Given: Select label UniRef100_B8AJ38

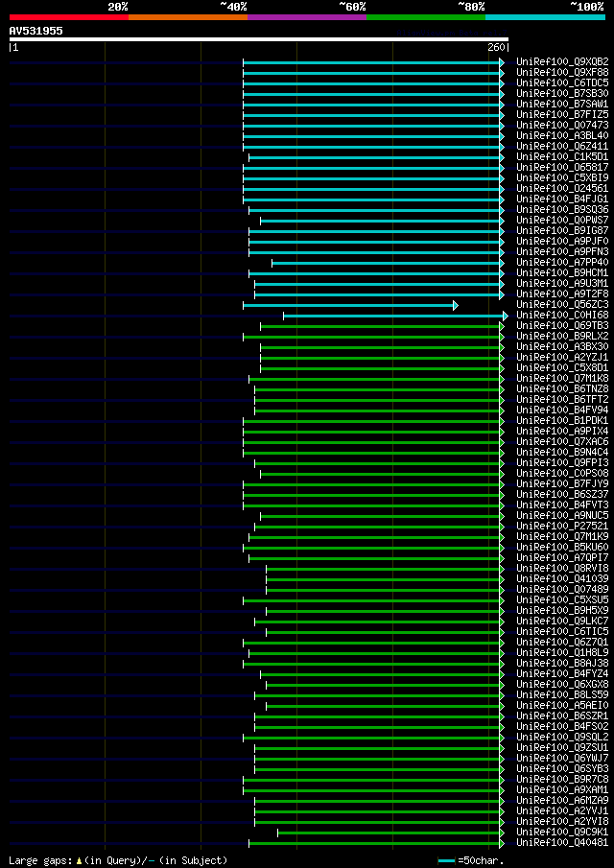Looking at the screenshot, I should [562, 663].
